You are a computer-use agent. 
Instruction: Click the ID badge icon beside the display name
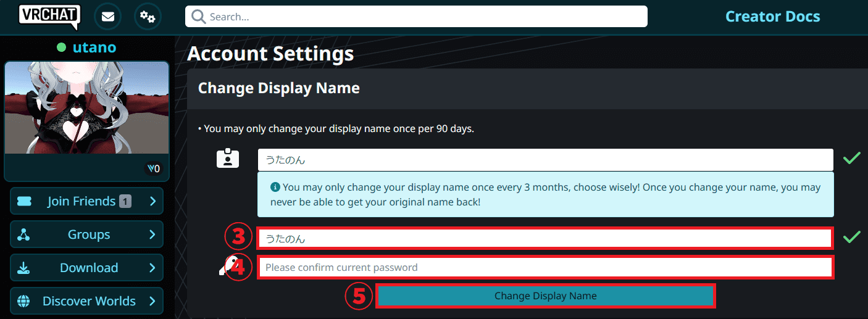tap(228, 159)
